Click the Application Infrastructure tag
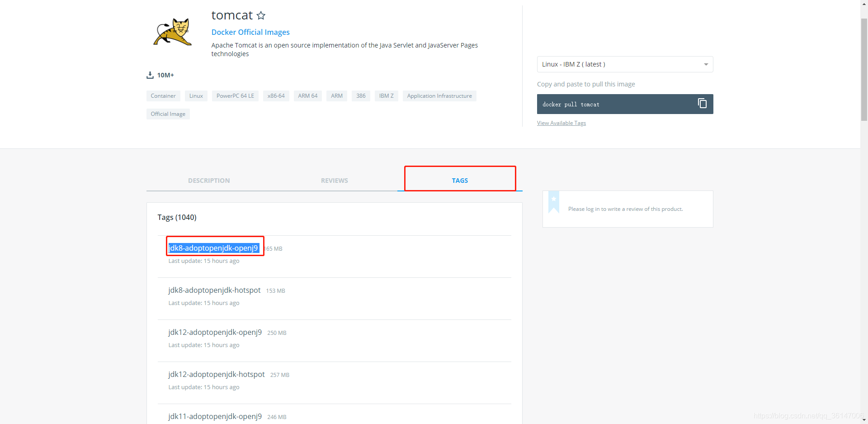 tap(439, 96)
